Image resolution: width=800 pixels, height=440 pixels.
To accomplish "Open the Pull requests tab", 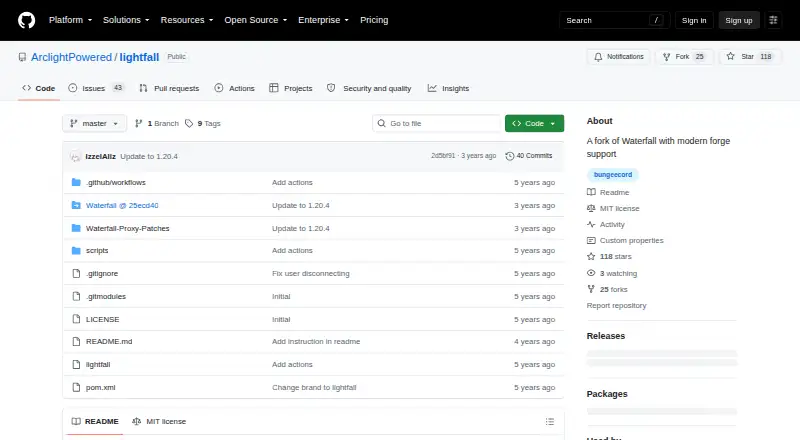I will pyautogui.click(x=169, y=88).
